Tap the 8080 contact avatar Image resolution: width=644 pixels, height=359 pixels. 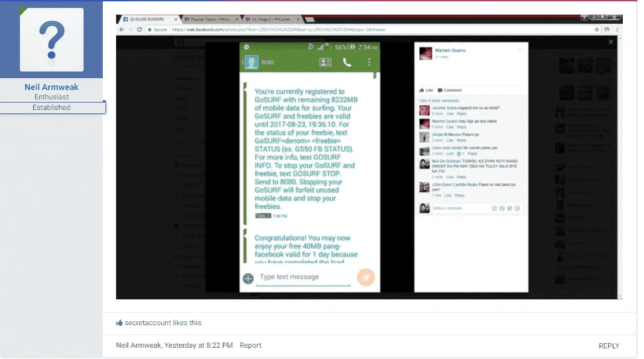251,62
